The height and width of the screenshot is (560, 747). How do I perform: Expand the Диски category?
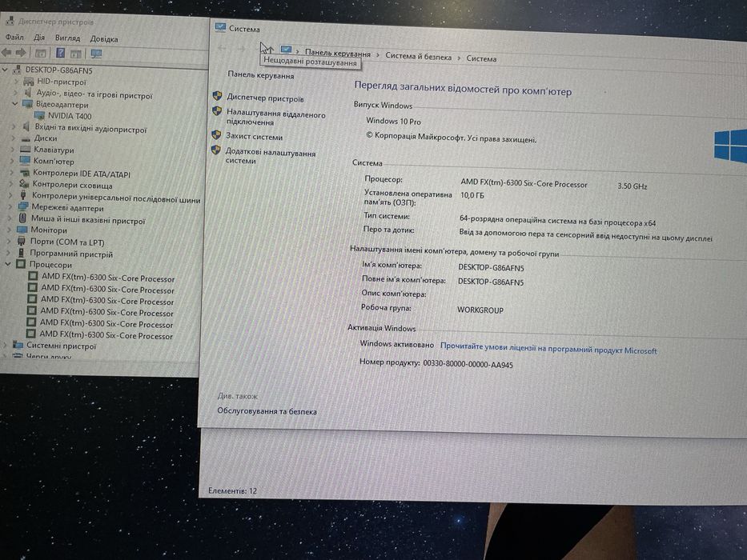[14, 138]
